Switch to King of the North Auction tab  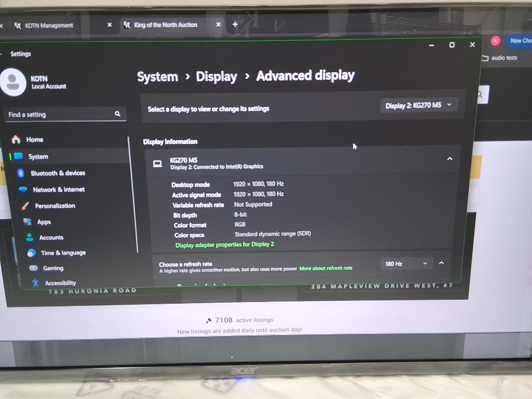(x=165, y=25)
